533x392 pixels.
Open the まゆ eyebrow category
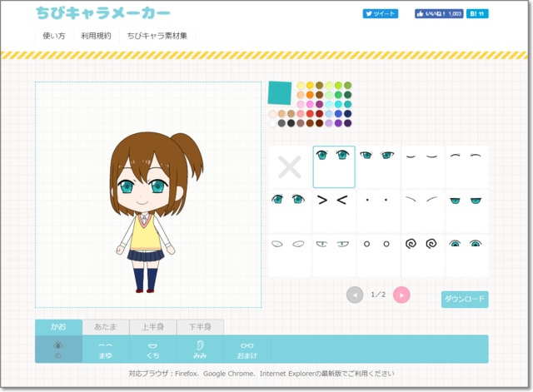coord(106,350)
